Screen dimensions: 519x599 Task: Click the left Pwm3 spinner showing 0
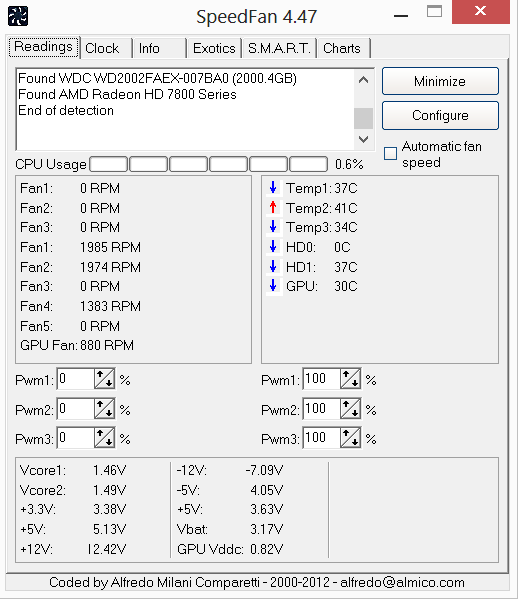(105, 438)
